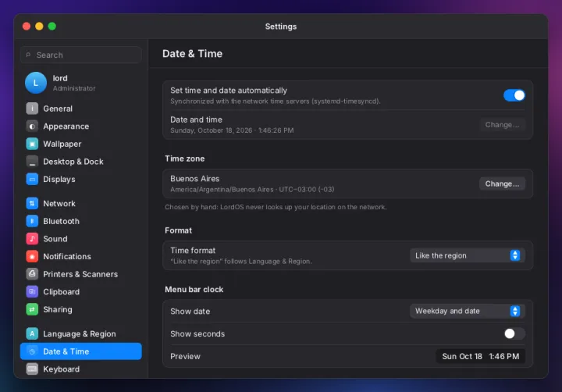Click the Keyboard sidebar icon

tap(32, 369)
